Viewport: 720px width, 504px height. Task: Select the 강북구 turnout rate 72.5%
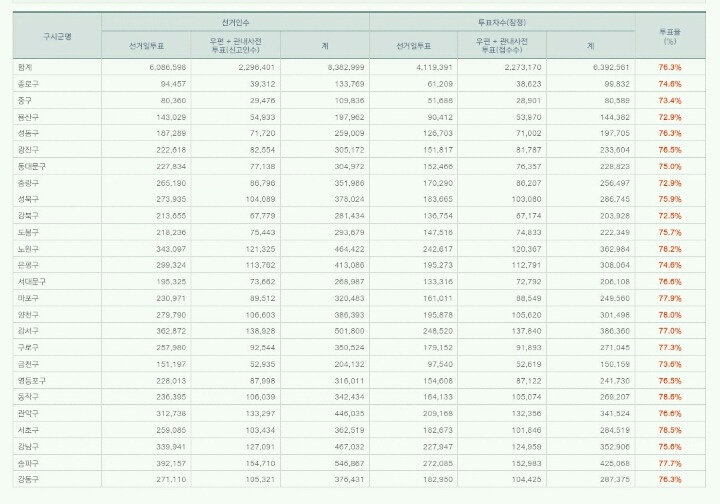coord(670,216)
